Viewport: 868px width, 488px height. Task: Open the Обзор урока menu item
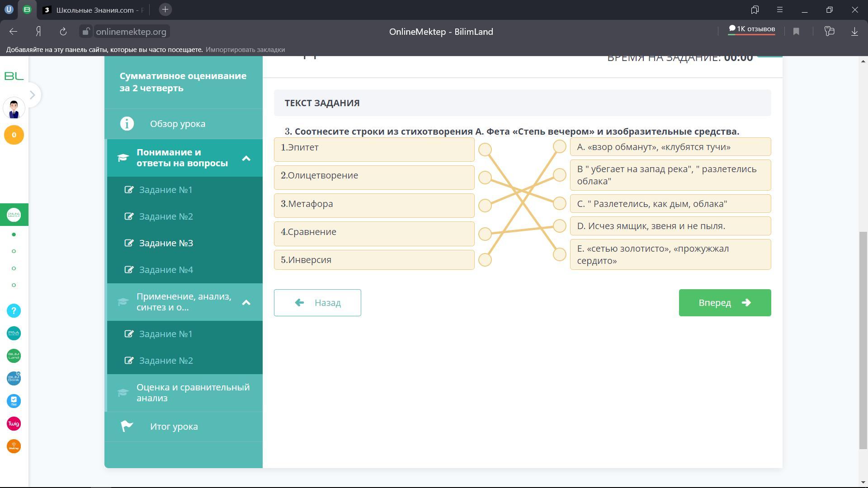pos(177,124)
